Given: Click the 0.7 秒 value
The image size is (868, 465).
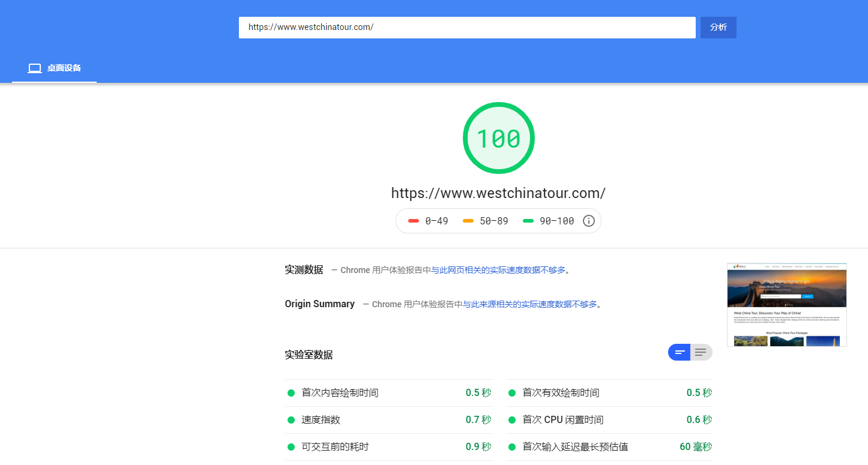Looking at the screenshot, I should pos(478,420).
